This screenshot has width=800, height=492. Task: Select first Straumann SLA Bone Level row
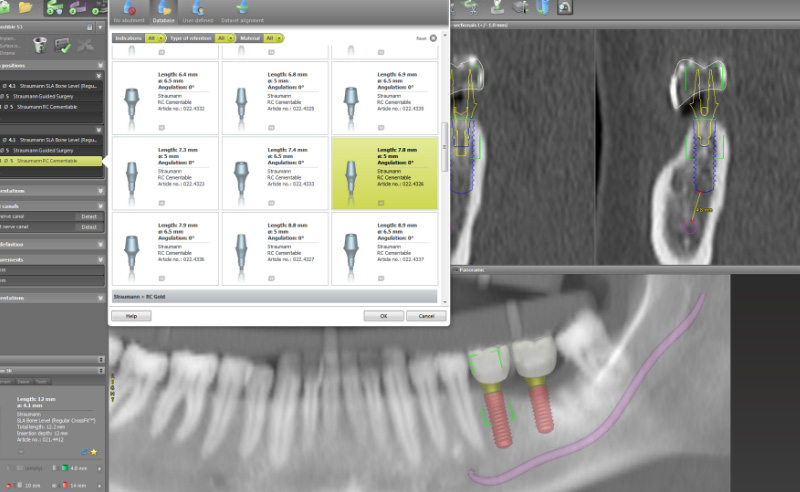(51, 86)
